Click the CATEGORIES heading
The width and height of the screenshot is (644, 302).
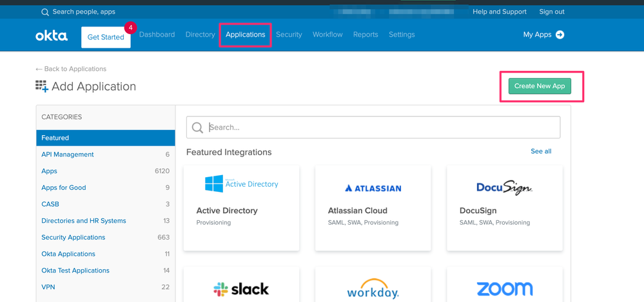click(62, 117)
